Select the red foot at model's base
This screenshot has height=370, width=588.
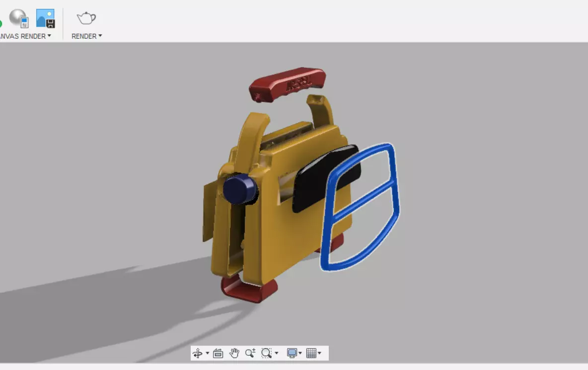(x=248, y=290)
